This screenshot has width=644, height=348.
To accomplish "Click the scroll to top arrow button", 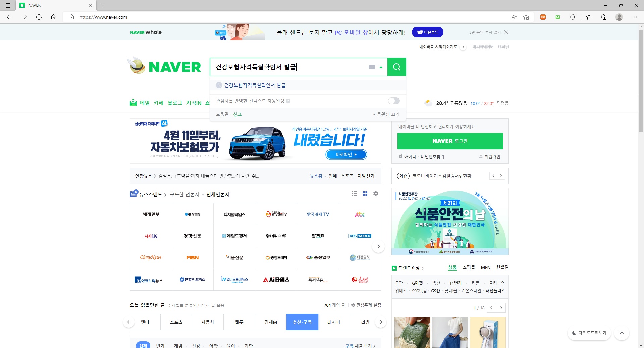I will tap(622, 333).
